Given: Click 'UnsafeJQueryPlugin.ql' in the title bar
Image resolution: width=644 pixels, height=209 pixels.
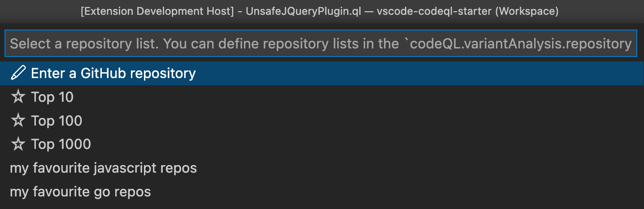Looking at the screenshot, I should point(304,11).
